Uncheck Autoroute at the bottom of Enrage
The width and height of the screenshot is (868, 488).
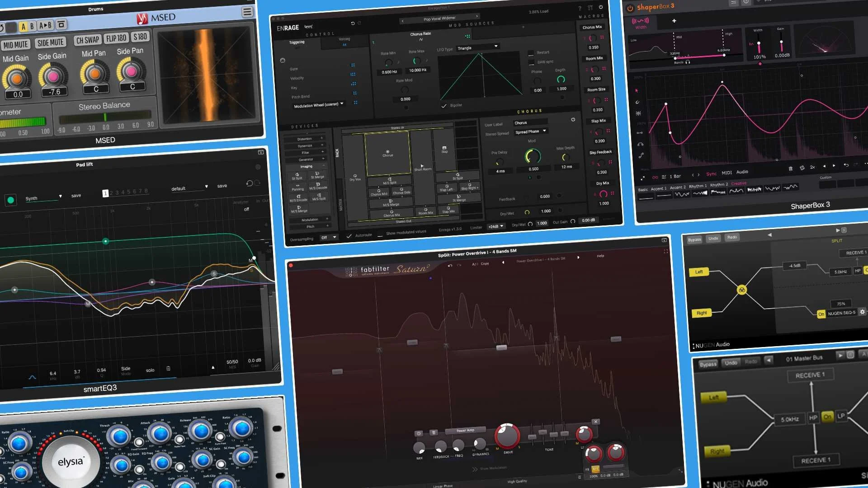tap(349, 235)
